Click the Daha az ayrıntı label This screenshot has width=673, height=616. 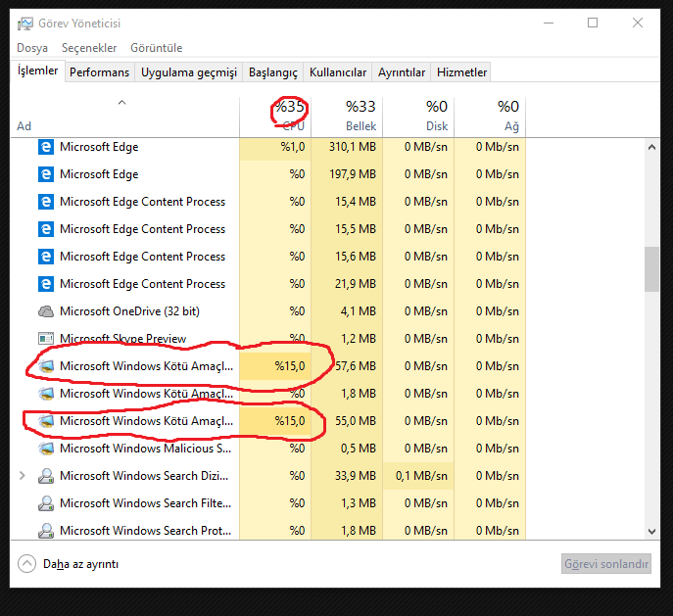[x=80, y=564]
